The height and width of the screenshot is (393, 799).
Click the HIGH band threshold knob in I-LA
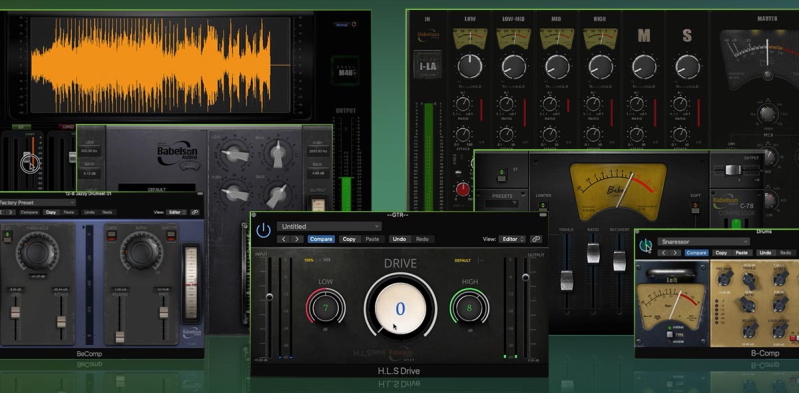pos(601,66)
